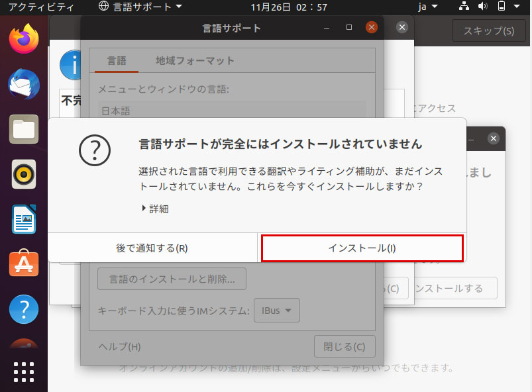Open Ubuntu Software store icon
532x392 pixels.
click(24, 264)
